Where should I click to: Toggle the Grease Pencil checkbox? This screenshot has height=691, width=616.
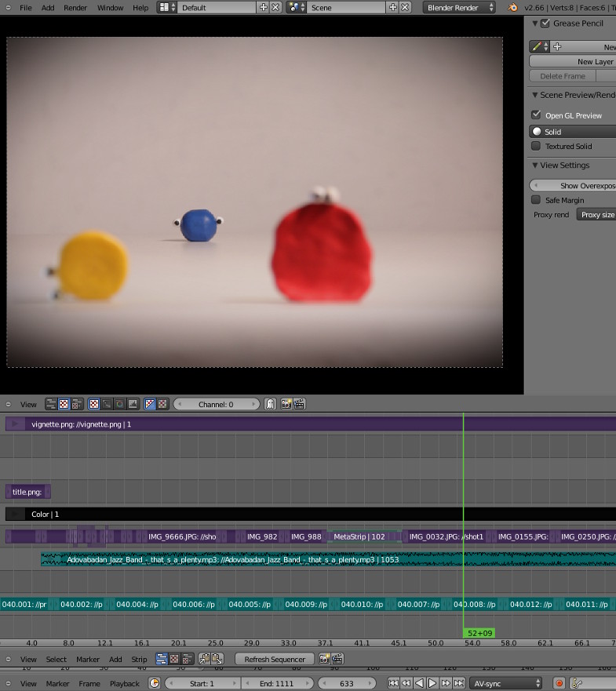pyautogui.click(x=545, y=24)
